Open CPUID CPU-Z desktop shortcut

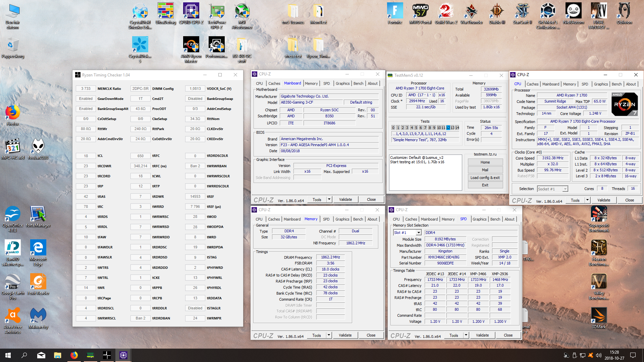pos(191,13)
